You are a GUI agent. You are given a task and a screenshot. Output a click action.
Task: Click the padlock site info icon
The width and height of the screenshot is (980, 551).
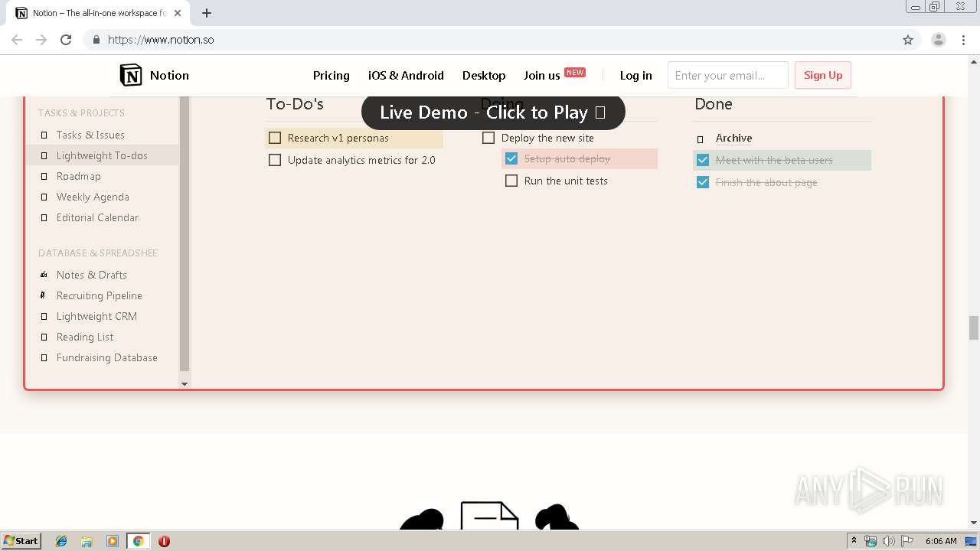(96, 40)
